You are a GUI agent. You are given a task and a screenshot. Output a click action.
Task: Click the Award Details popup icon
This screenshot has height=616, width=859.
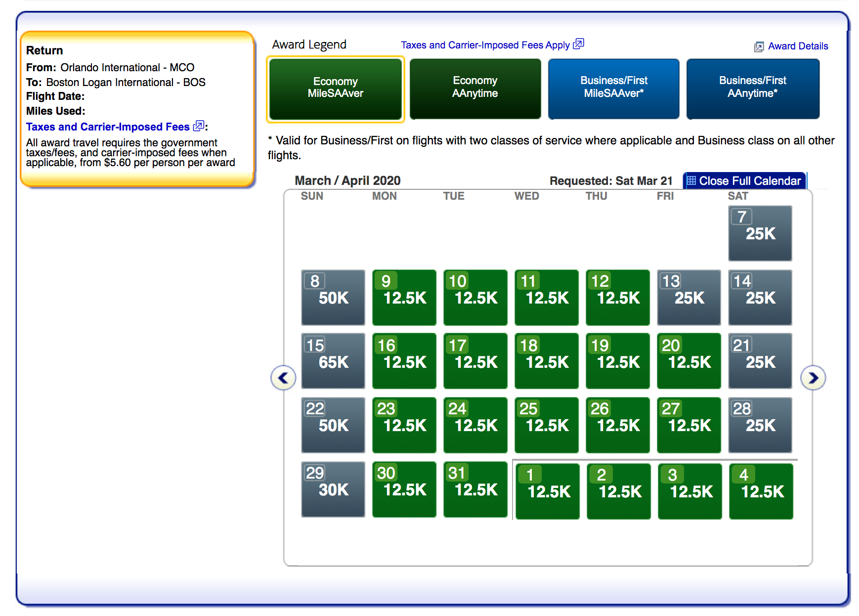pyautogui.click(x=759, y=47)
